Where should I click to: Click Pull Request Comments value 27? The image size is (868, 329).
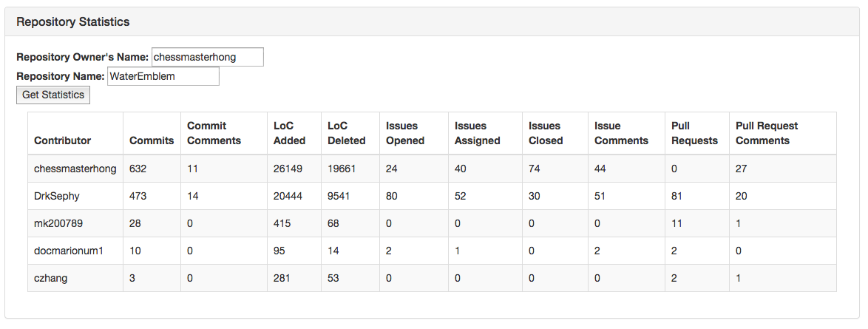tap(742, 169)
